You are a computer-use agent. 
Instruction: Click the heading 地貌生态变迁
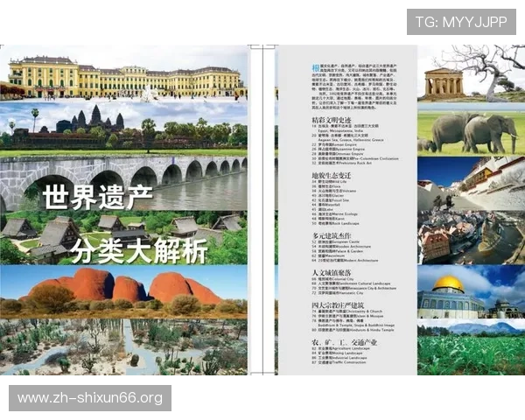click(x=332, y=175)
